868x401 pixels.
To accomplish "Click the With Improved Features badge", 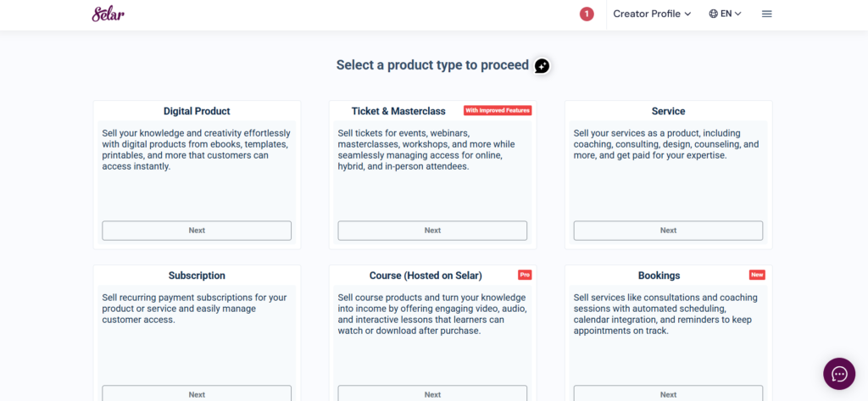I will point(497,110).
